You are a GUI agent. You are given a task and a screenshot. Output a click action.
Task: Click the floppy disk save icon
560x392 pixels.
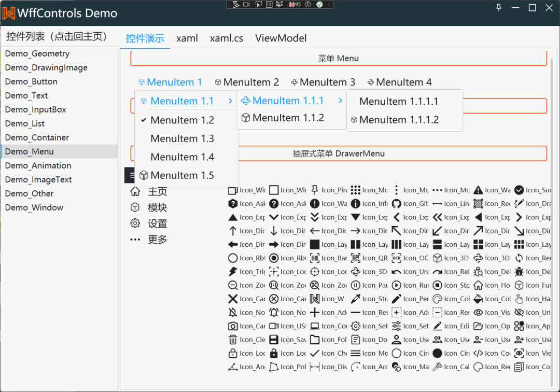tap(274, 340)
